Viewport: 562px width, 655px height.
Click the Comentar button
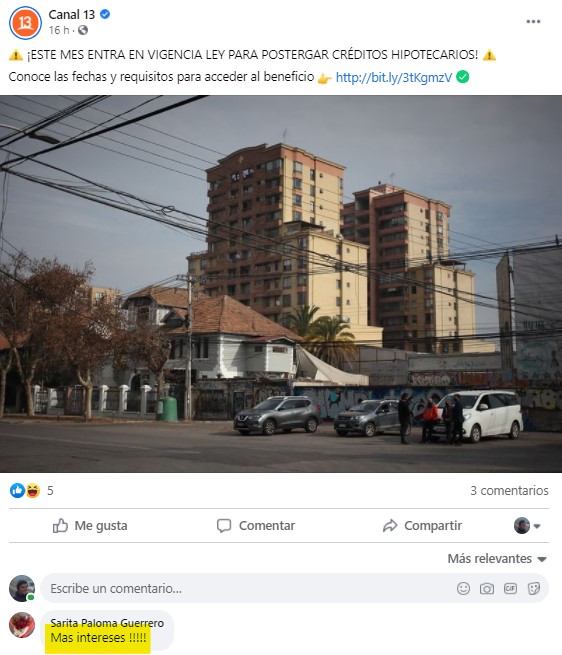click(x=256, y=526)
